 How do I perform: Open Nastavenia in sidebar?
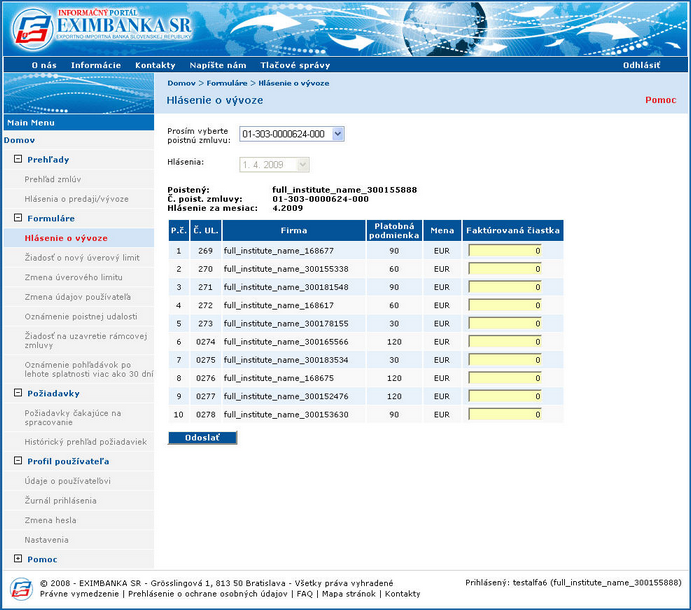[46, 540]
